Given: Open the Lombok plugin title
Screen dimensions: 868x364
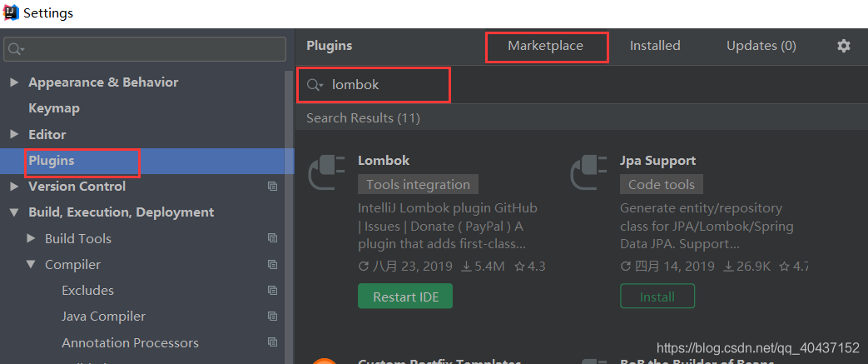Looking at the screenshot, I should (384, 161).
